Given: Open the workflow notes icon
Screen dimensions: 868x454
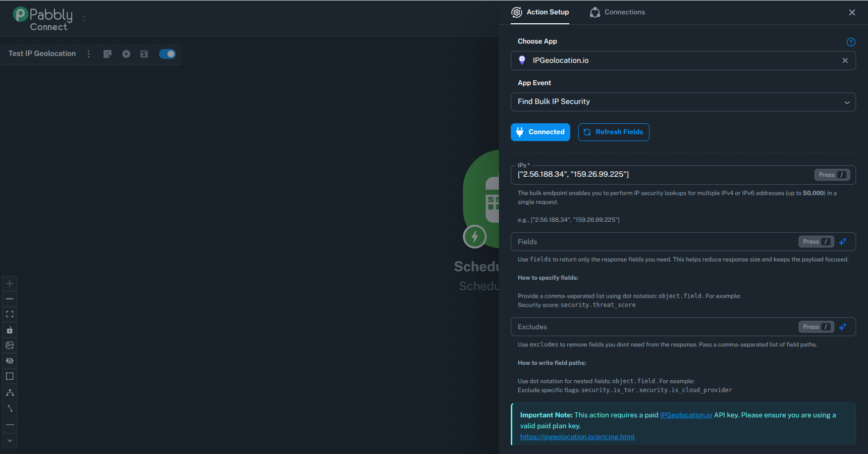Looking at the screenshot, I should tap(108, 54).
